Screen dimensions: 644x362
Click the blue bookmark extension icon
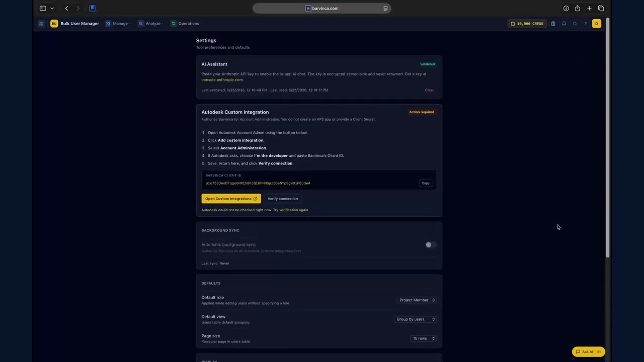point(92,8)
